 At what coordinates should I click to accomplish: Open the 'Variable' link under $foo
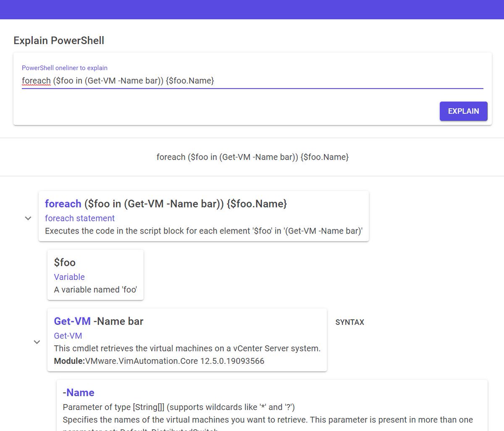(69, 277)
